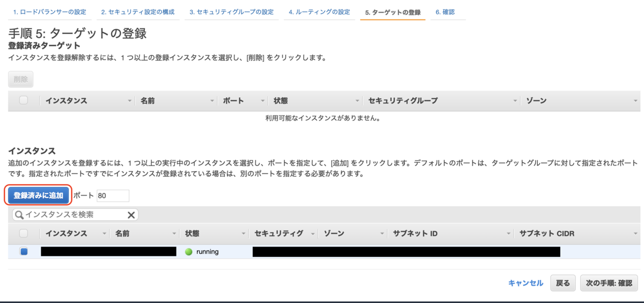The height and width of the screenshot is (303, 644).
Task: Open ゾーン column menu in registered targets
Action: point(636,101)
